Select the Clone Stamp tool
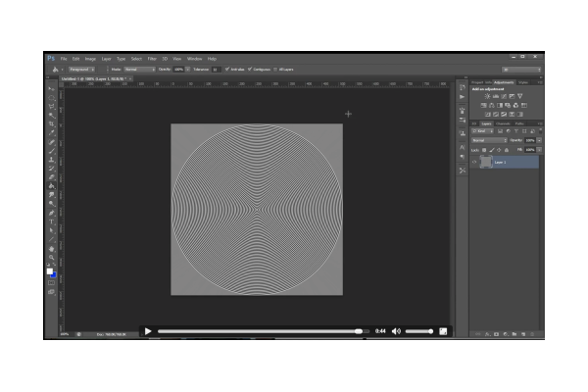Viewport: 588px width, 392px height. [51, 160]
